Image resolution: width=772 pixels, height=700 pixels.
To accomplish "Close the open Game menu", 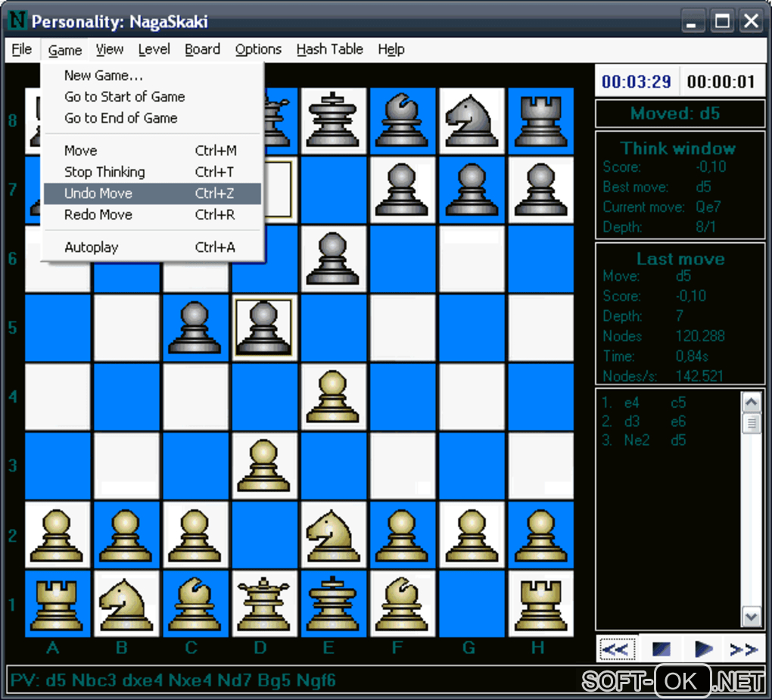I will click(x=64, y=49).
